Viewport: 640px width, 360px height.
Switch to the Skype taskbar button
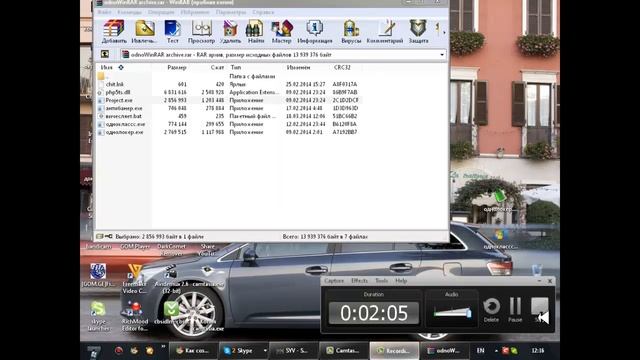(x=240, y=351)
